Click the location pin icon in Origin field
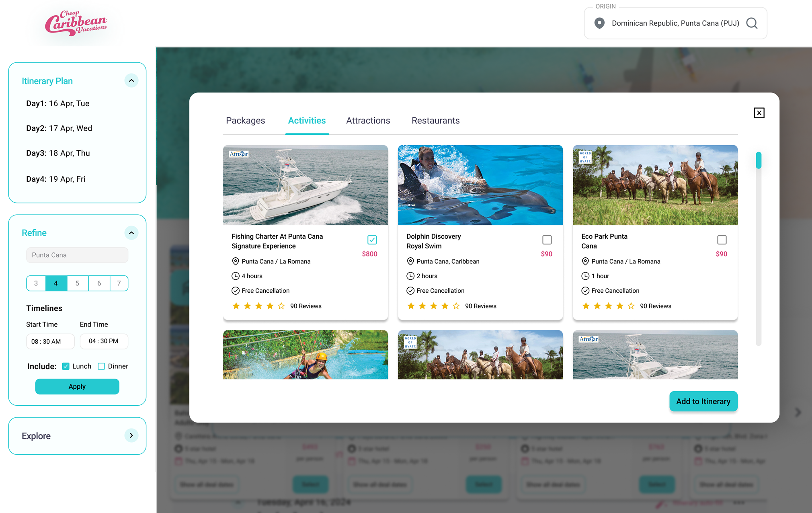The width and height of the screenshot is (812, 513). [x=599, y=23]
